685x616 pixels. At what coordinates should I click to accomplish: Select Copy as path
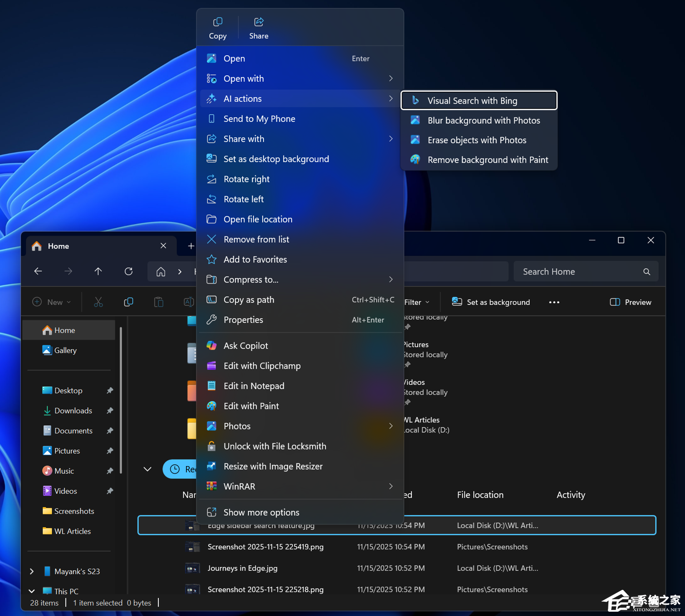300,300
